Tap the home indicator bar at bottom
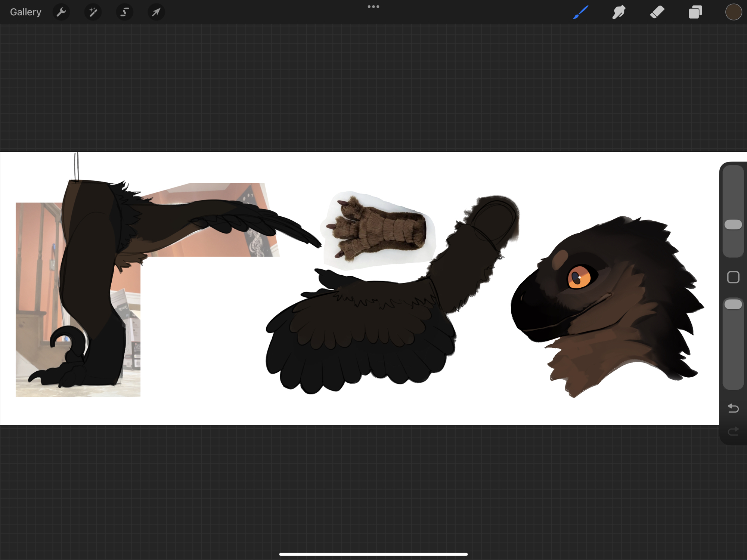Screen dimensions: 747x560 coord(373,554)
